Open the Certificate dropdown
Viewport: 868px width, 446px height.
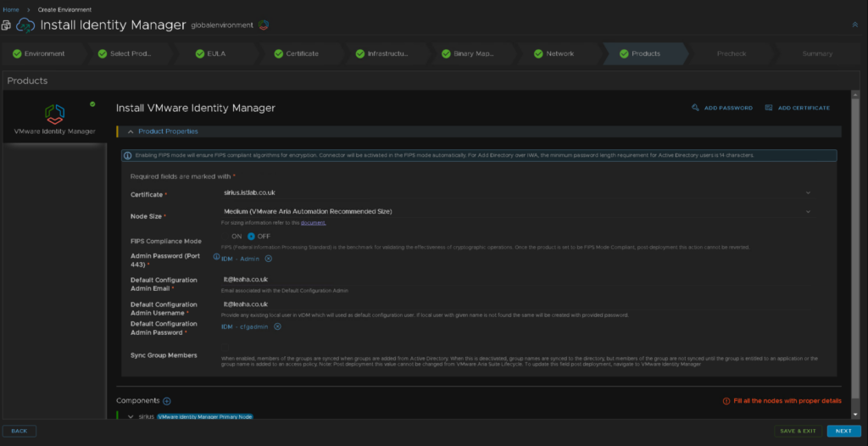click(517, 192)
